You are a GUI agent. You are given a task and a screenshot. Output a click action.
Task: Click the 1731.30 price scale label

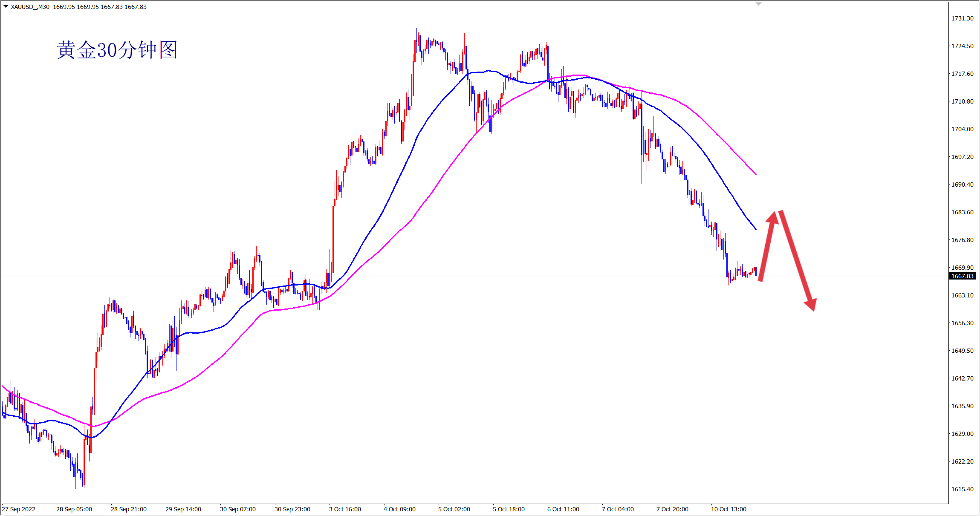click(963, 18)
